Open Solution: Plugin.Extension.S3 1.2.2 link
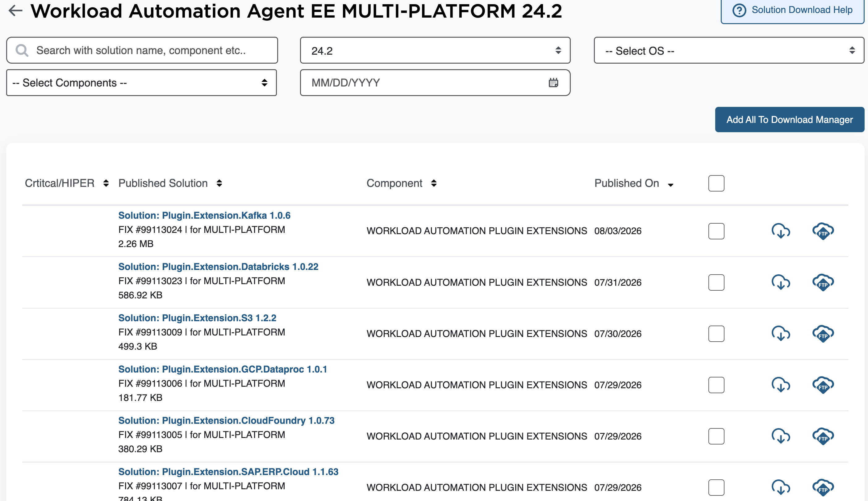Viewport: 868px width, 501px height. [197, 318]
